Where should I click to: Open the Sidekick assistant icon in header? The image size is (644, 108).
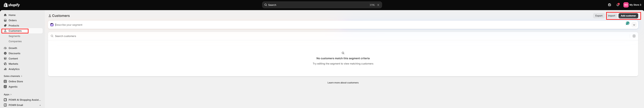tap(610, 5)
